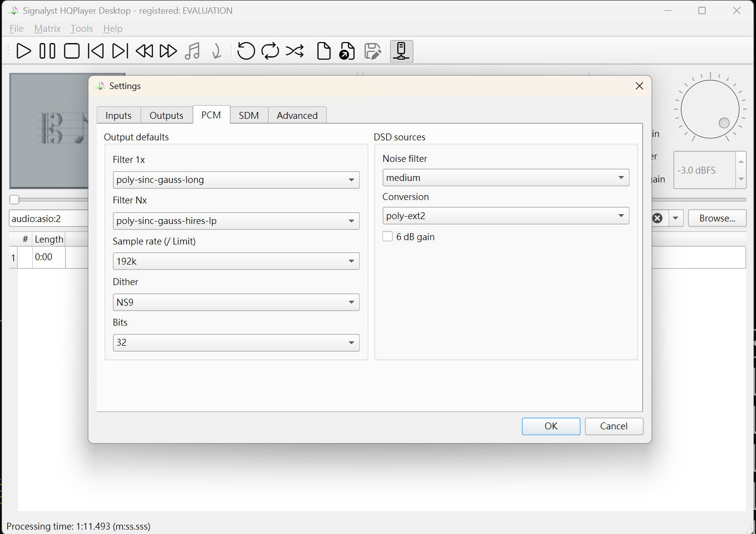Expand dropdown arrow next to Browse button
The height and width of the screenshot is (534, 756).
tap(675, 218)
